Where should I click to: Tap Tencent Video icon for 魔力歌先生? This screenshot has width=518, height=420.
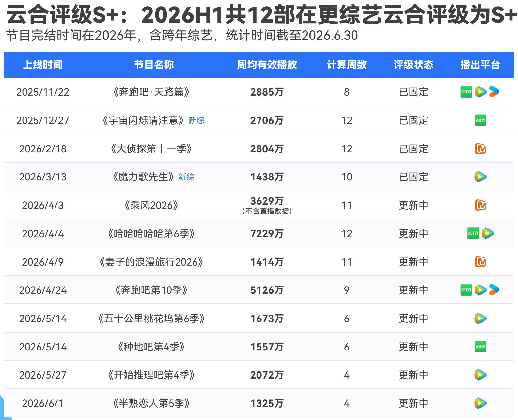(480, 177)
